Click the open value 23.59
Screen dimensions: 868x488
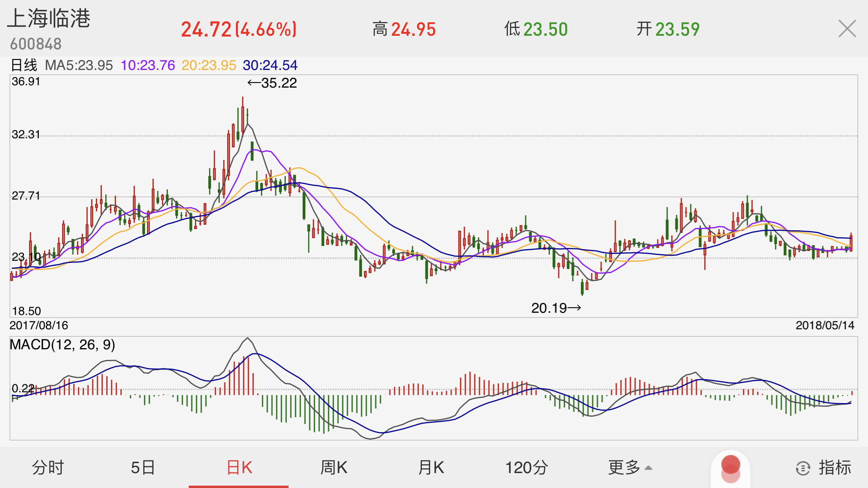coord(678,29)
